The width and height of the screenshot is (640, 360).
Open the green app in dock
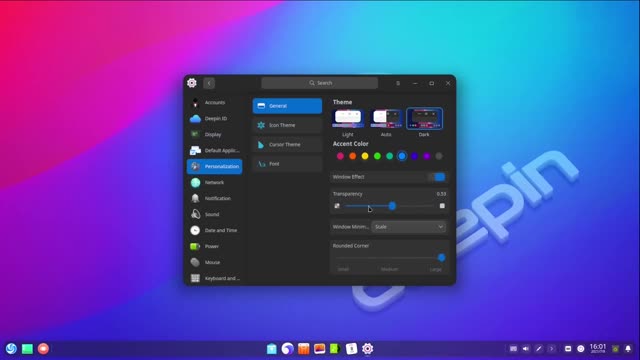pos(335,349)
